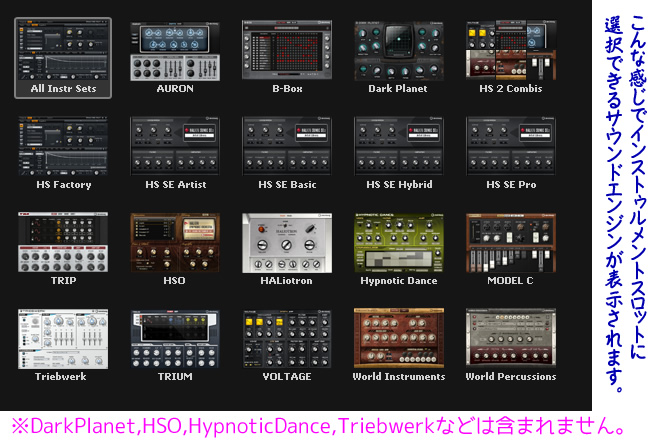Image resolution: width=660 pixels, height=440 pixels.
Task: Select the Triebwerk instrument icon
Action: pyautogui.click(x=63, y=339)
